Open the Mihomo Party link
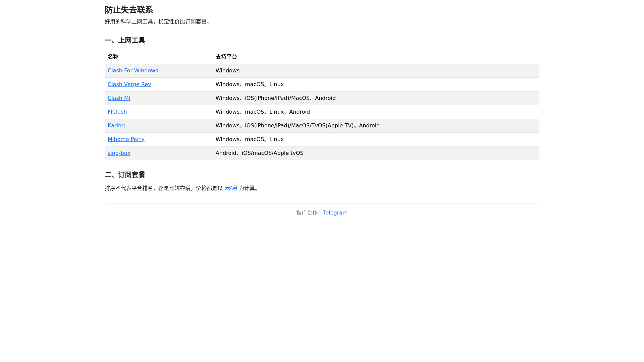 (x=126, y=139)
